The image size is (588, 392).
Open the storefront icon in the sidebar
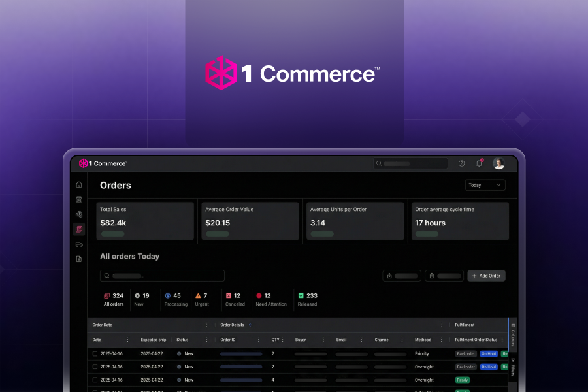pos(79,199)
